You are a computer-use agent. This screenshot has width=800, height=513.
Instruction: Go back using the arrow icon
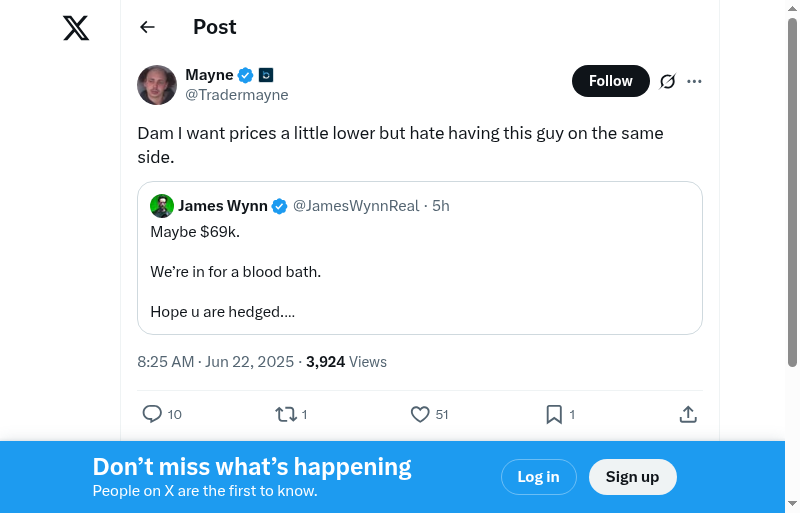147,27
